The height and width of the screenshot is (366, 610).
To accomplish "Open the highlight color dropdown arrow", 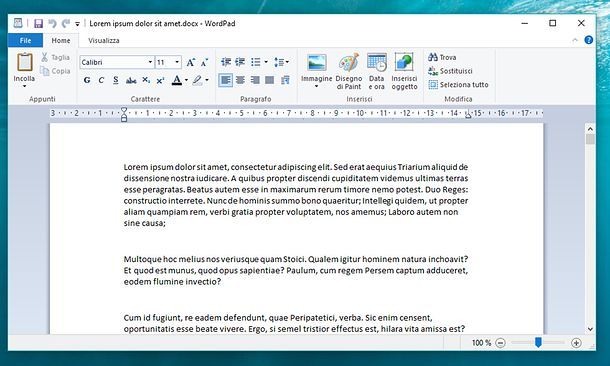I will click(x=207, y=81).
